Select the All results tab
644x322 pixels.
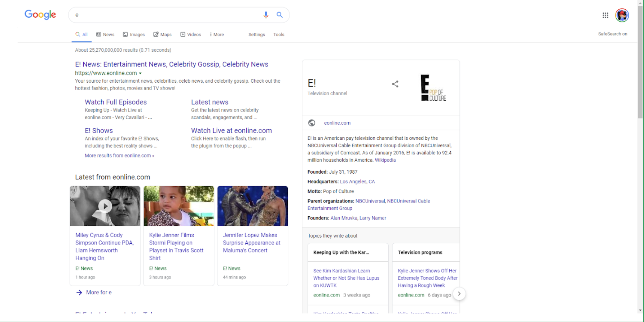pyautogui.click(x=82, y=34)
